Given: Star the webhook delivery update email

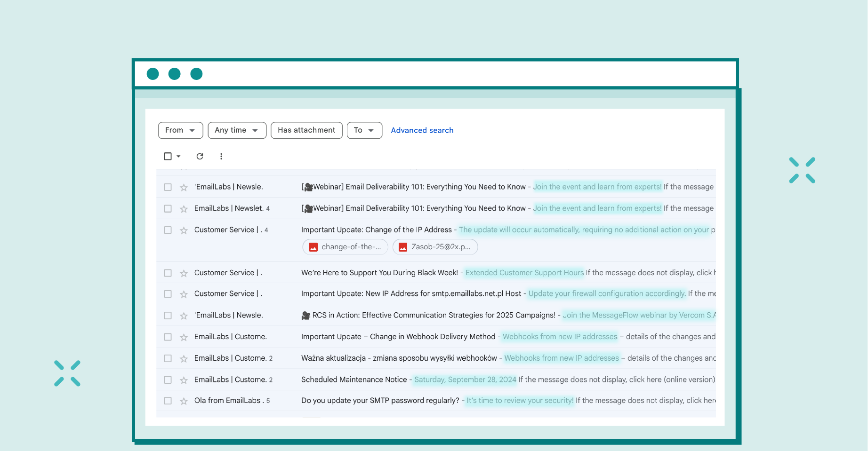Looking at the screenshot, I should point(183,337).
